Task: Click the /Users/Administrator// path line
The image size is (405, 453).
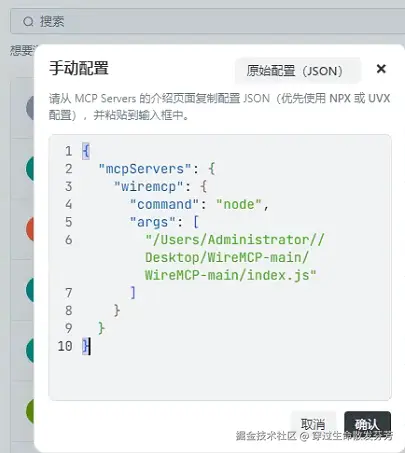Action: coord(235,240)
